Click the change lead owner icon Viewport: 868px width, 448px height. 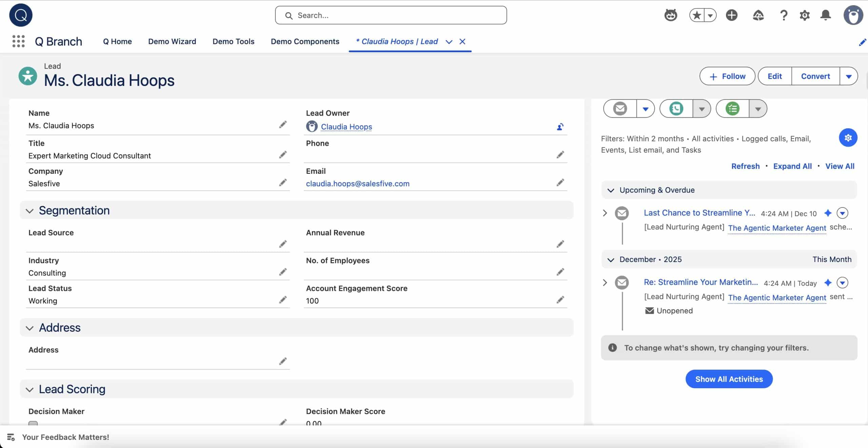tap(560, 127)
